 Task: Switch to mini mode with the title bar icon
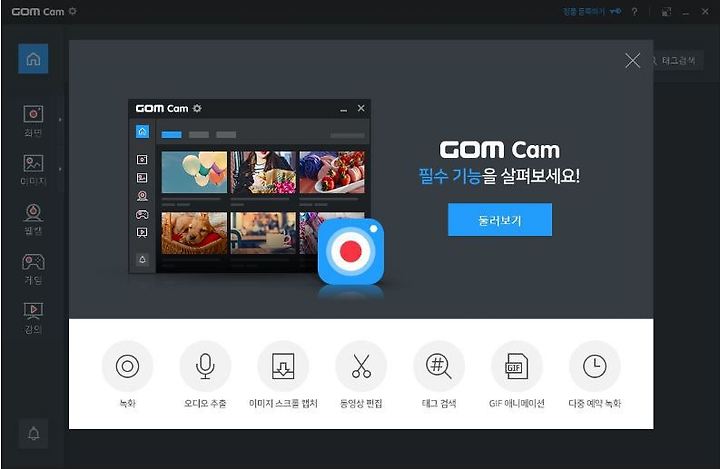(666, 11)
